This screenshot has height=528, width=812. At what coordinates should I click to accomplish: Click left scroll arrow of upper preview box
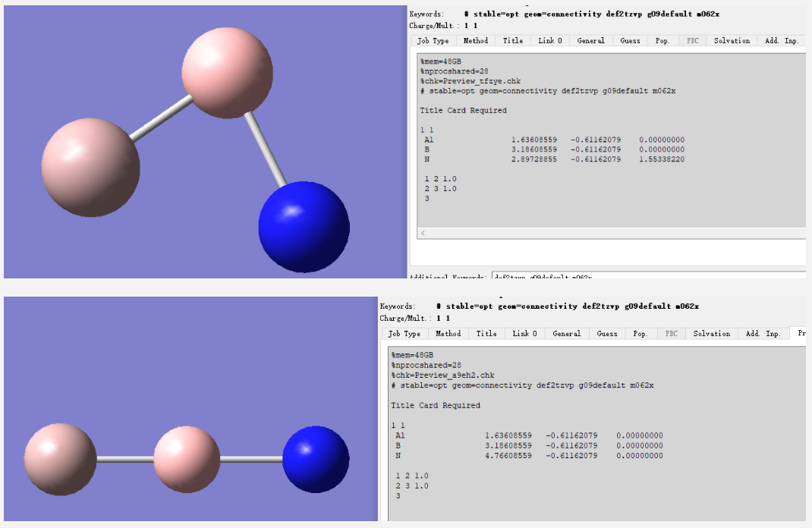[x=422, y=234]
